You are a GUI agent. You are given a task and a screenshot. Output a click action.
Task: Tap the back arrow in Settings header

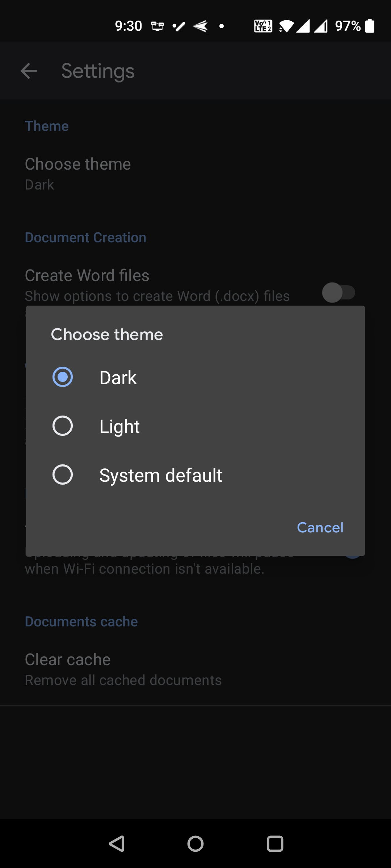coord(29,71)
